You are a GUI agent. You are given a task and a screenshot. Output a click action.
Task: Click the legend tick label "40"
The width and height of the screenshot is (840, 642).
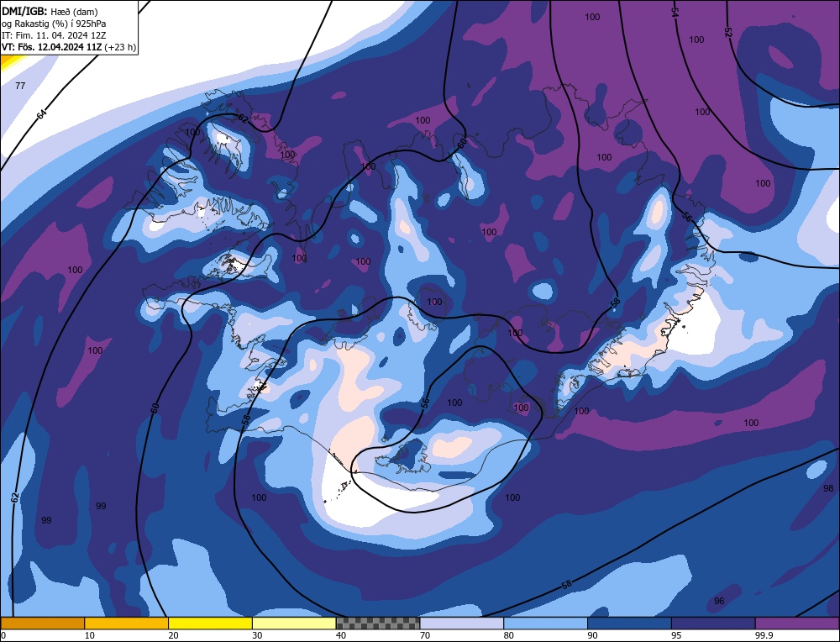point(341,635)
